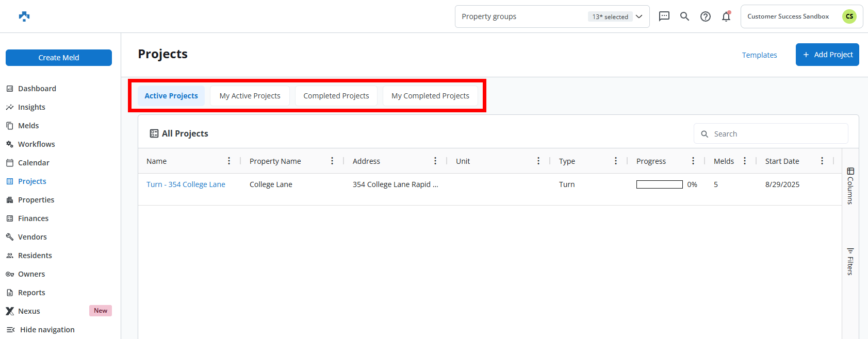Click the CS user avatar
Viewport: 868px width, 339px height.
point(849,16)
